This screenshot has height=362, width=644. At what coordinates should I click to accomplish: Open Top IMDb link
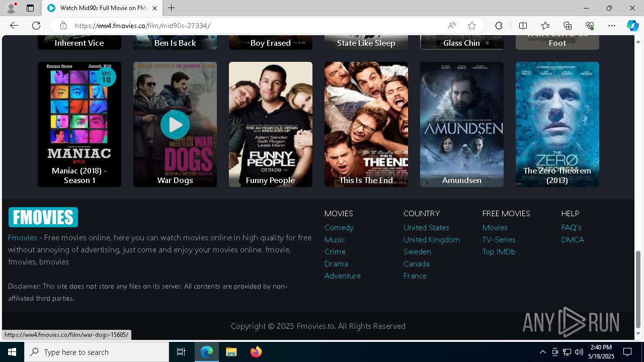(499, 251)
